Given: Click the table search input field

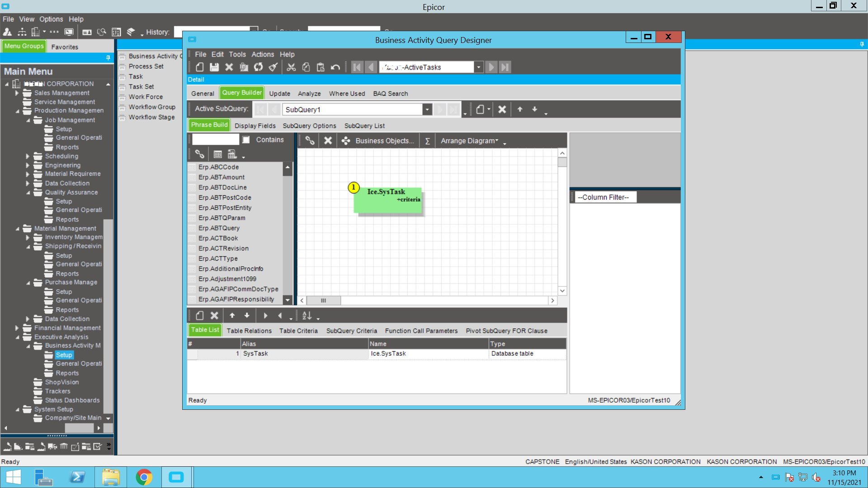Looking at the screenshot, I should point(215,140).
